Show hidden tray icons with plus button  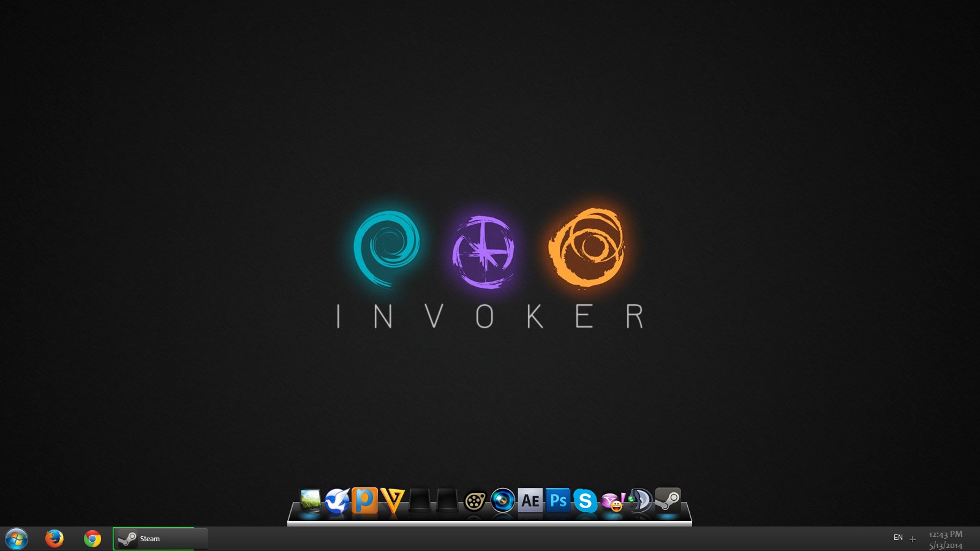pos(913,539)
